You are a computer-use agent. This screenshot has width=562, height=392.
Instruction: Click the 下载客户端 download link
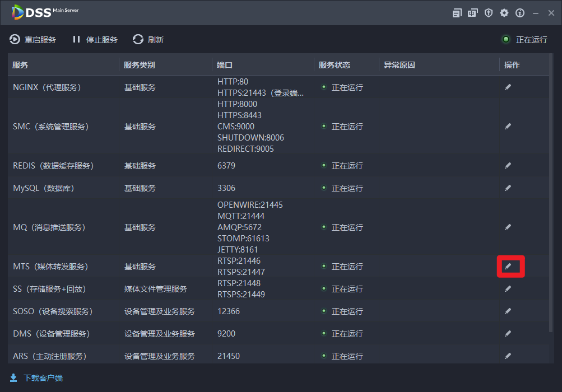36,378
